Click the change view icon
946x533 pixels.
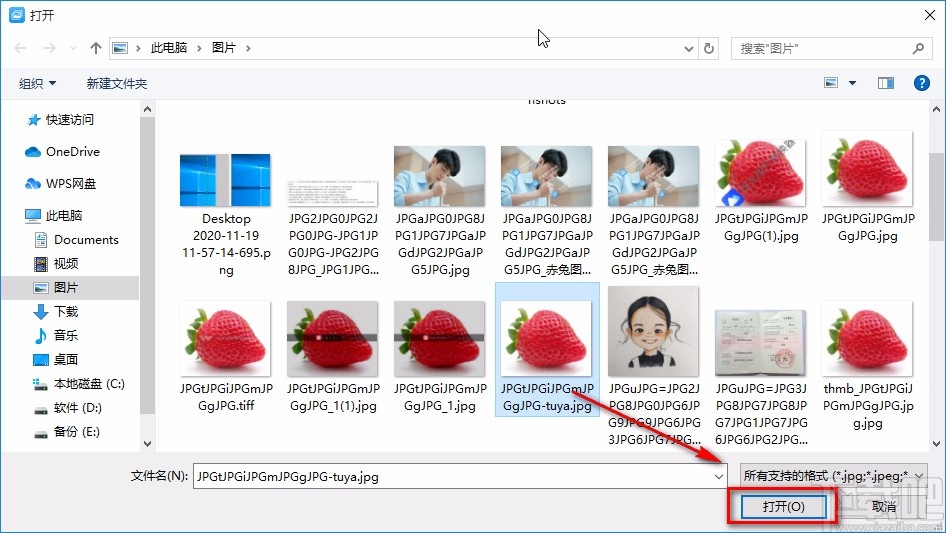[x=831, y=83]
